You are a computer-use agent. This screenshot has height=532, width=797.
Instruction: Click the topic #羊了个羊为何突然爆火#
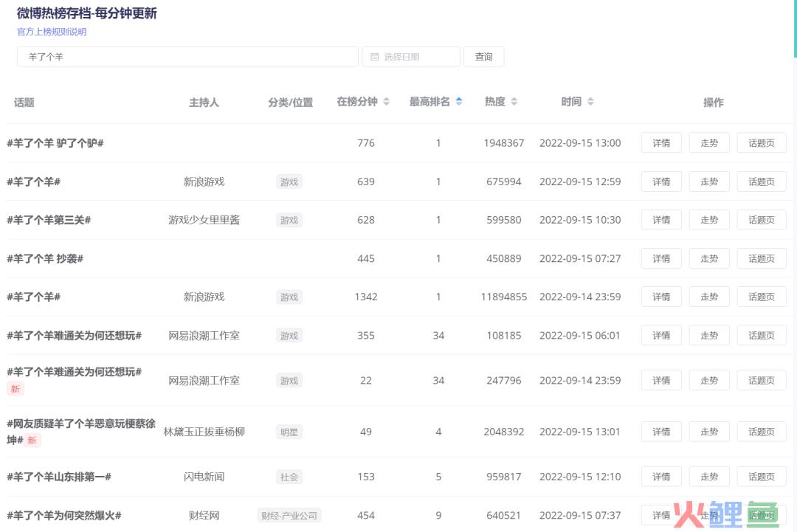64,515
